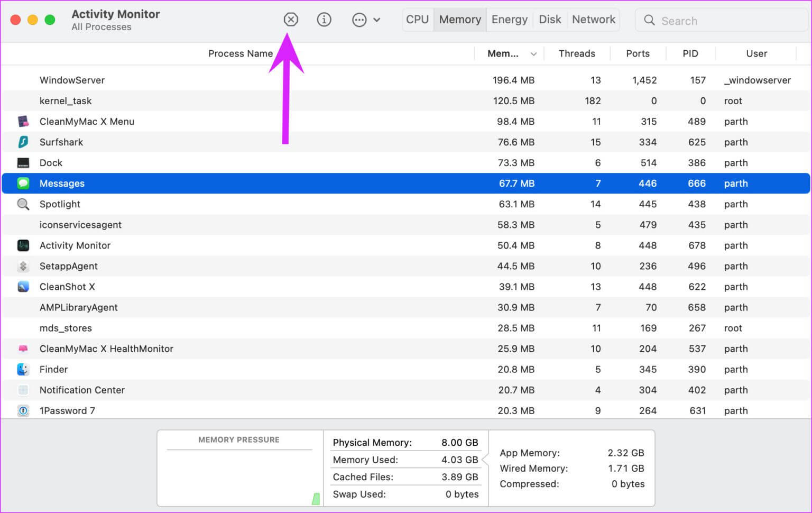This screenshot has height=513, width=812.
Task: Click the Swap Used entry
Action: [x=405, y=494]
